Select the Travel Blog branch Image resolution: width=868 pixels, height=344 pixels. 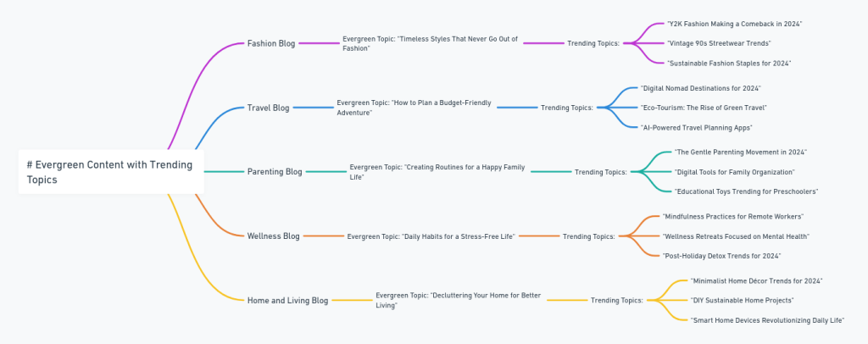click(x=268, y=108)
